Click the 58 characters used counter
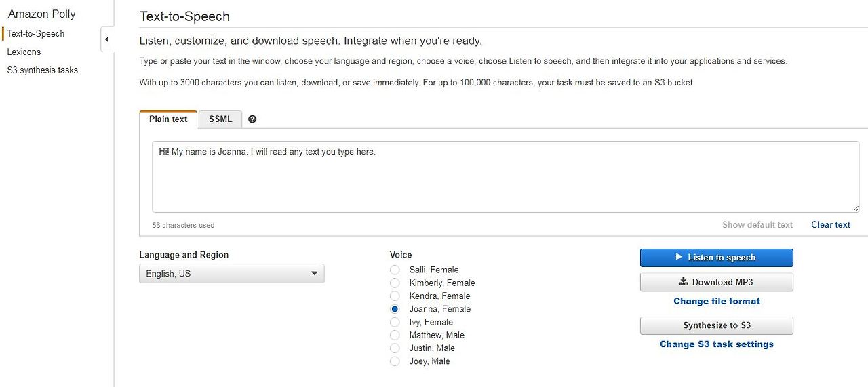Screen dimensions: 868x387 tap(183, 225)
